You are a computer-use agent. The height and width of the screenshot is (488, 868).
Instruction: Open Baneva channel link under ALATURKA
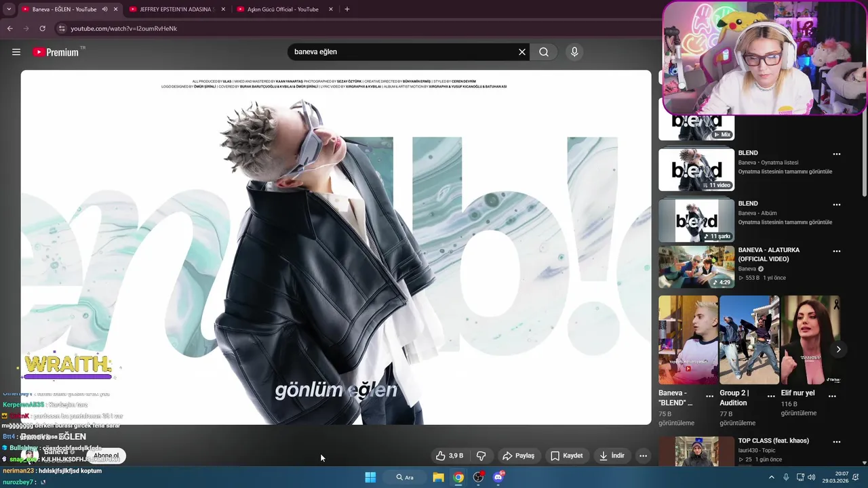[x=747, y=269]
